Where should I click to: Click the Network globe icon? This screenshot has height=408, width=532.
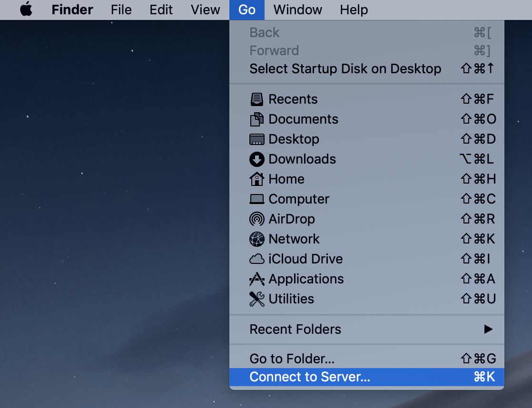257,239
